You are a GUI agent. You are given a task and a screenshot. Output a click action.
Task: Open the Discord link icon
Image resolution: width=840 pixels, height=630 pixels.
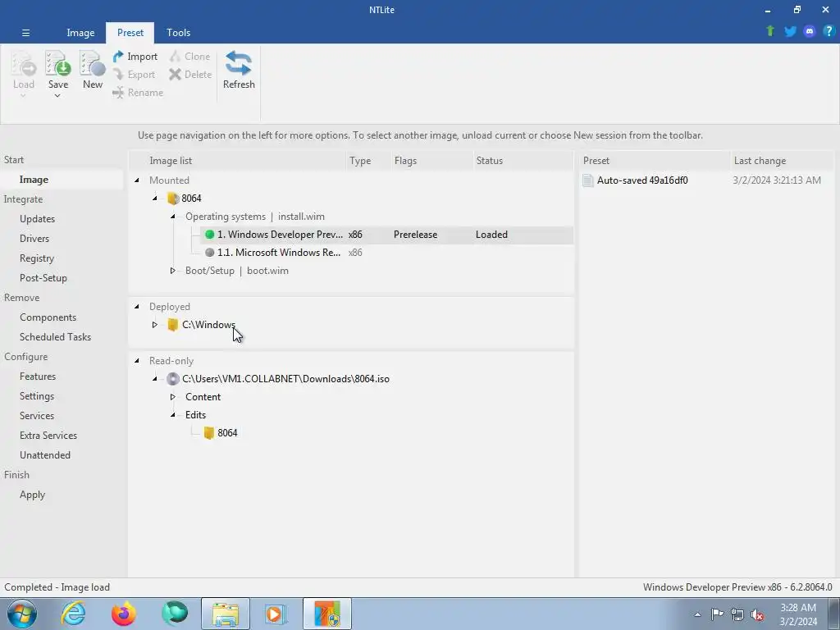810,31
